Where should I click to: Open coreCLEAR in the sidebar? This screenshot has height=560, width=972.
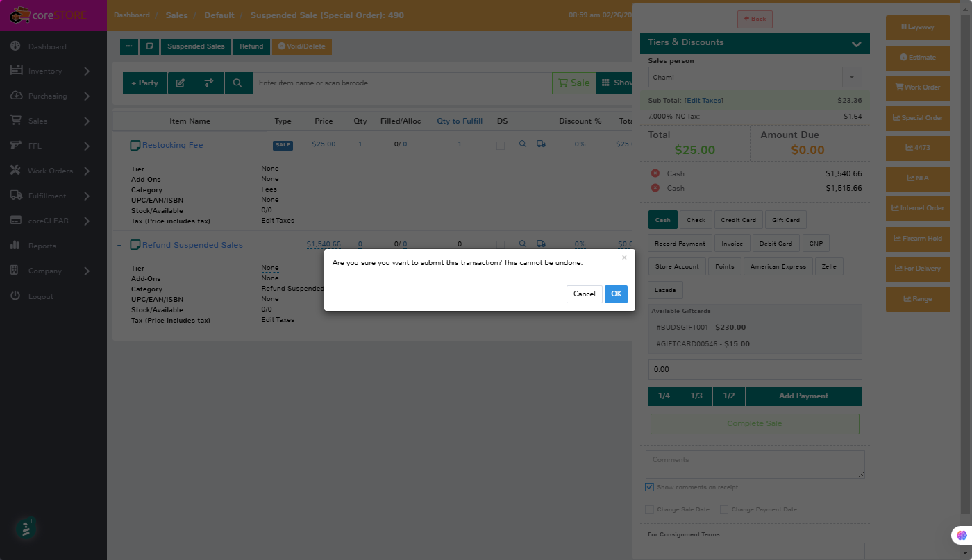49,221
